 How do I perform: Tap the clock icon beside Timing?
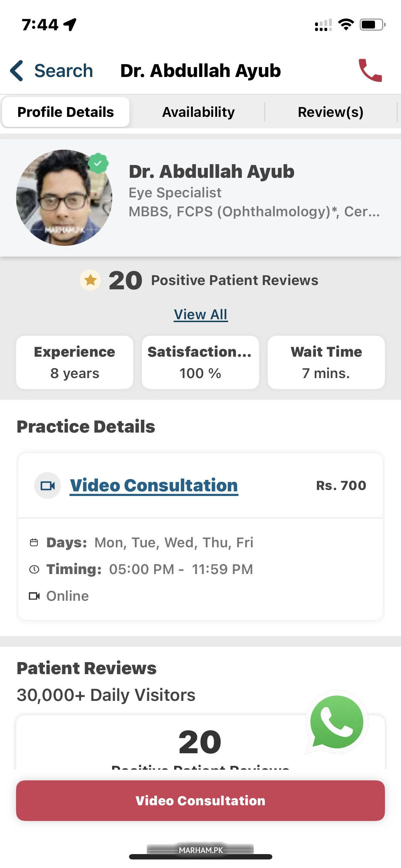(34, 569)
